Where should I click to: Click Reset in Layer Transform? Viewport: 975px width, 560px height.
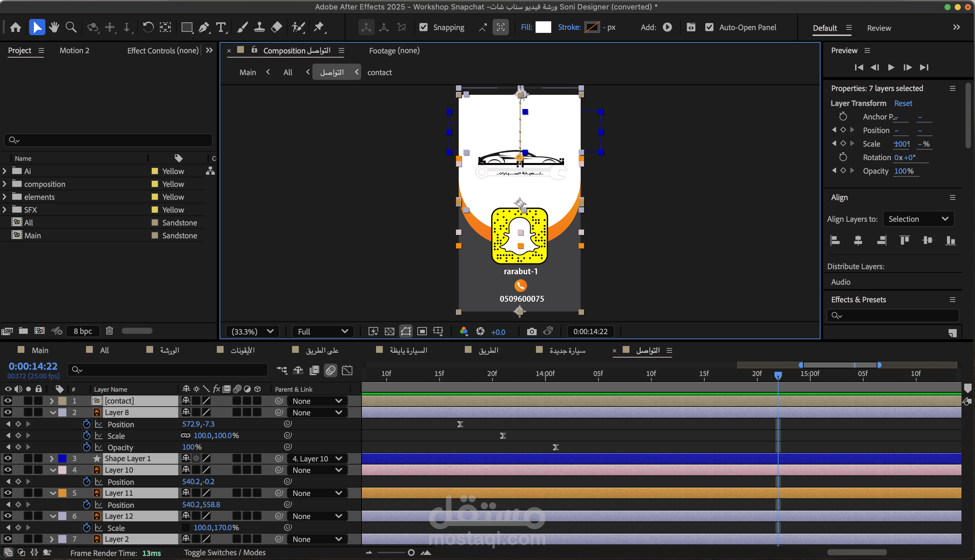click(x=903, y=103)
